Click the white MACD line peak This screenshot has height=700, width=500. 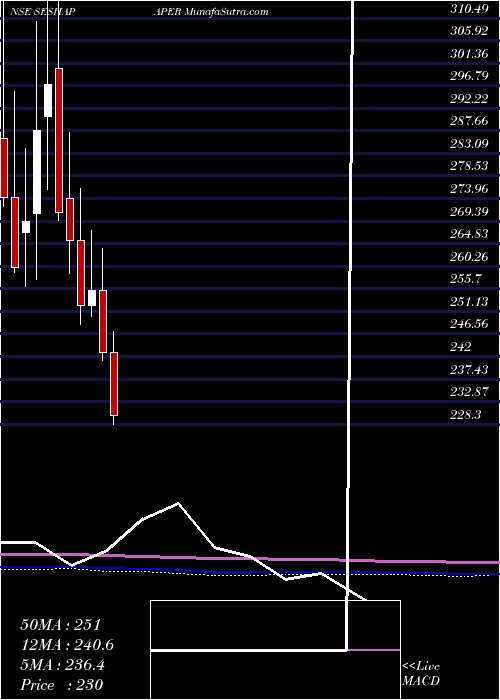click(178, 504)
